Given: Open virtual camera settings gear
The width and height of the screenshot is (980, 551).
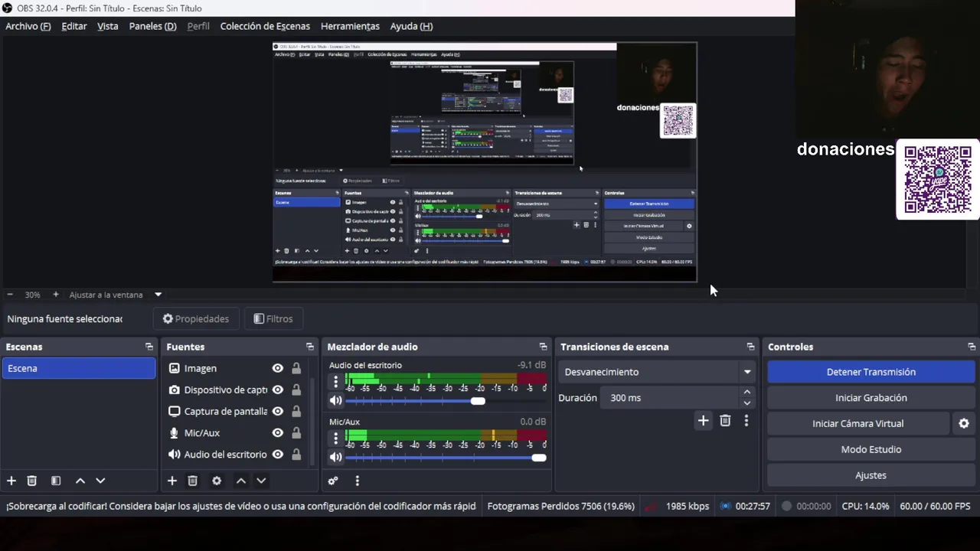Looking at the screenshot, I should tap(964, 423).
